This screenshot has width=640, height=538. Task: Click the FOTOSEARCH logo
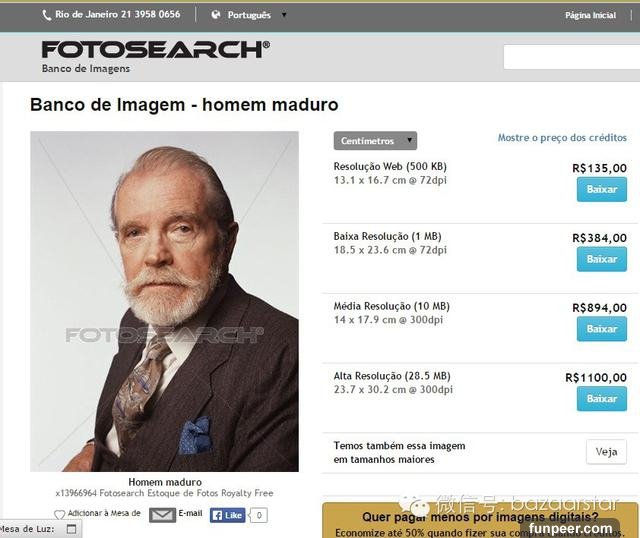[156, 50]
